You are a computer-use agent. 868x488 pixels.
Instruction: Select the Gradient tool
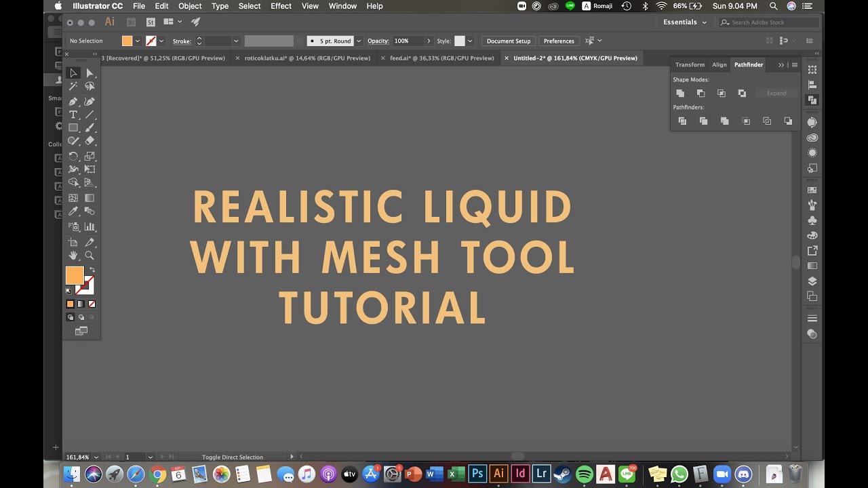(90, 198)
